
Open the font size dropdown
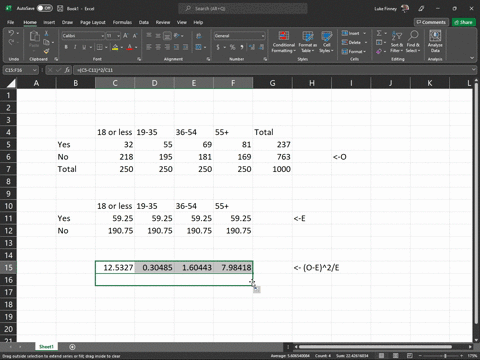(x=118, y=36)
